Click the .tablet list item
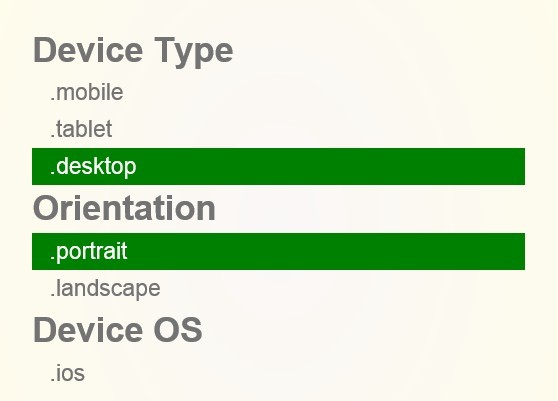 point(278,129)
